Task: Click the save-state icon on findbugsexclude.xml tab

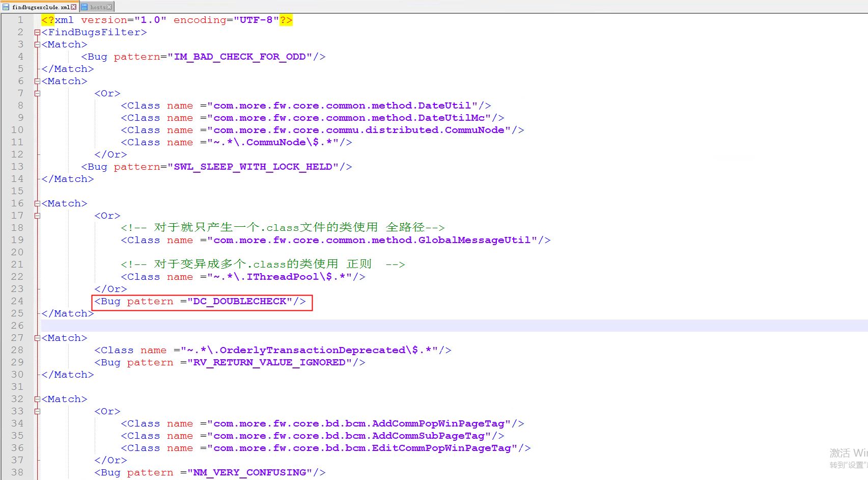Action: click(x=6, y=7)
